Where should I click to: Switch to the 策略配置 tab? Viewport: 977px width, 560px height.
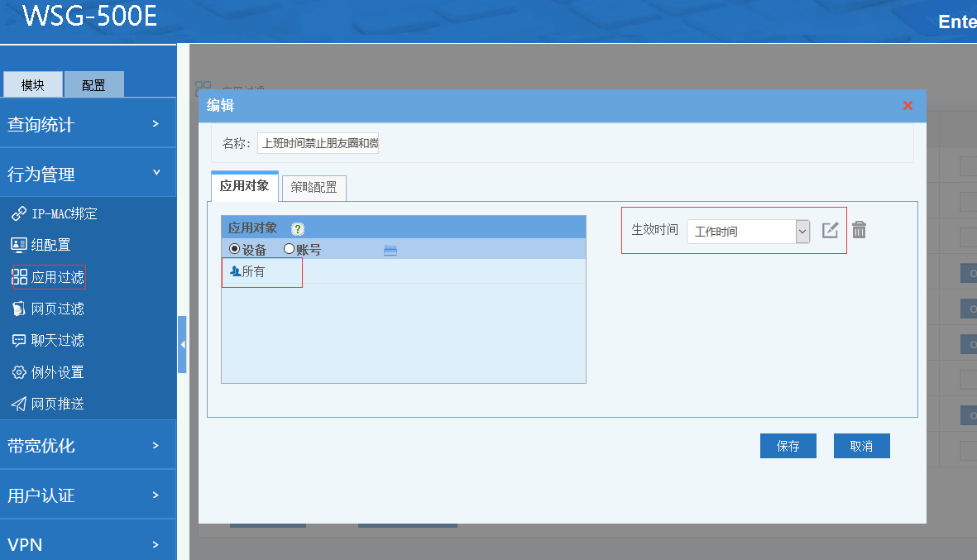coord(314,188)
